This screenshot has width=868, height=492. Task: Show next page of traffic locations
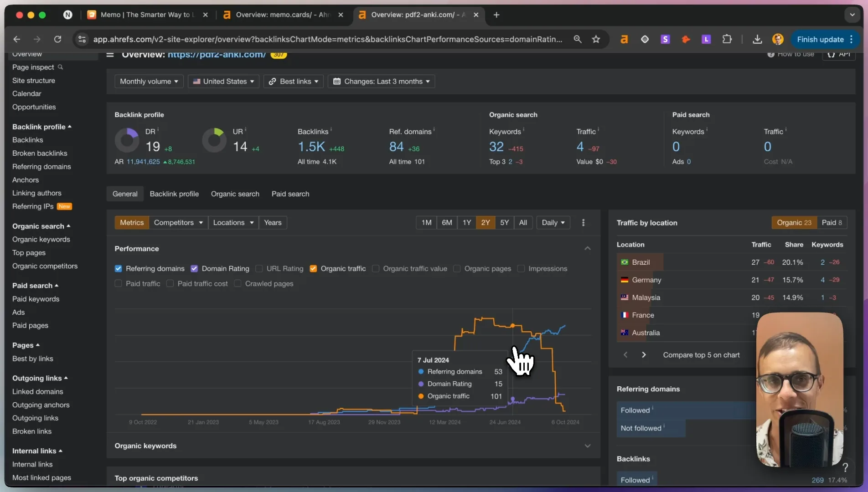click(644, 355)
